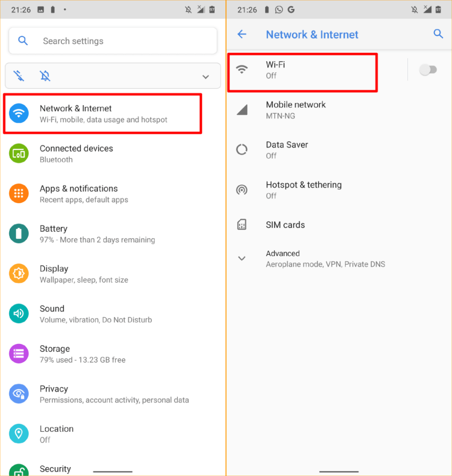Open SIM cards row

(339, 225)
